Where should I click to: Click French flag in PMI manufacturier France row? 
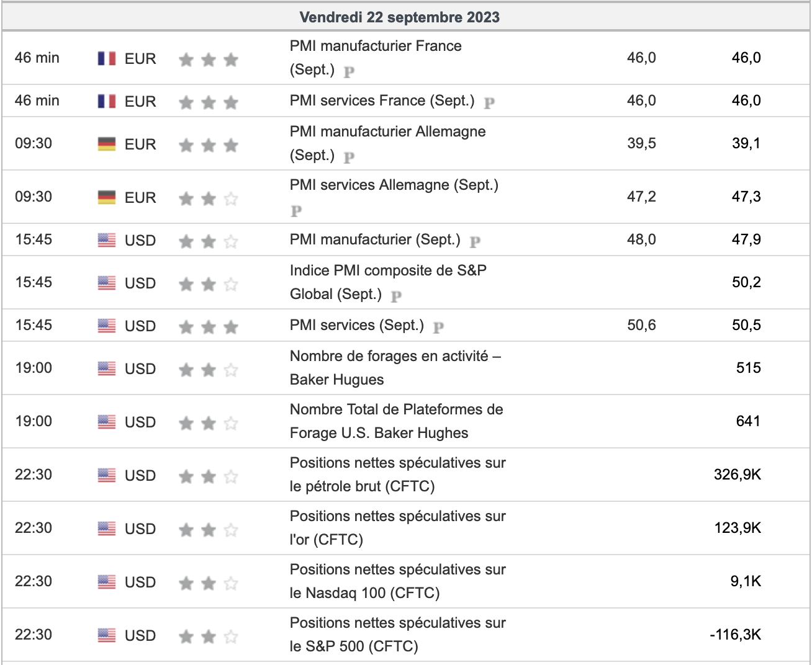[x=107, y=58]
